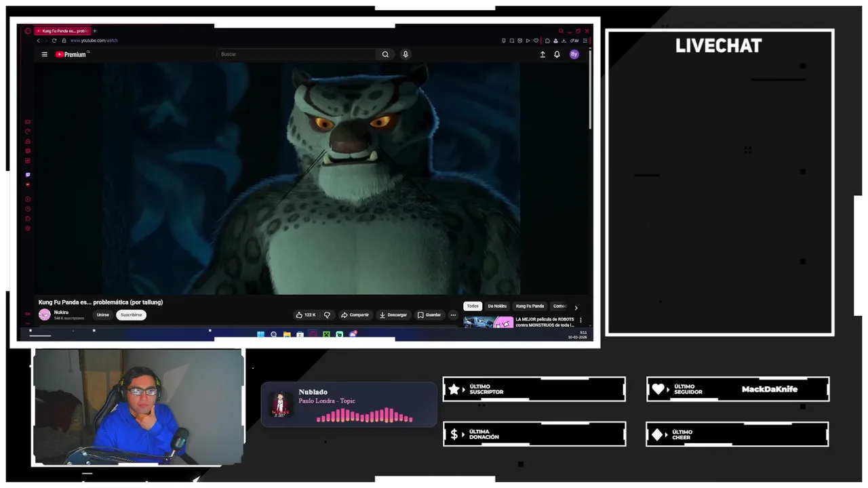
Task: Open options for LA MEJOR película video
Action: point(580,320)
